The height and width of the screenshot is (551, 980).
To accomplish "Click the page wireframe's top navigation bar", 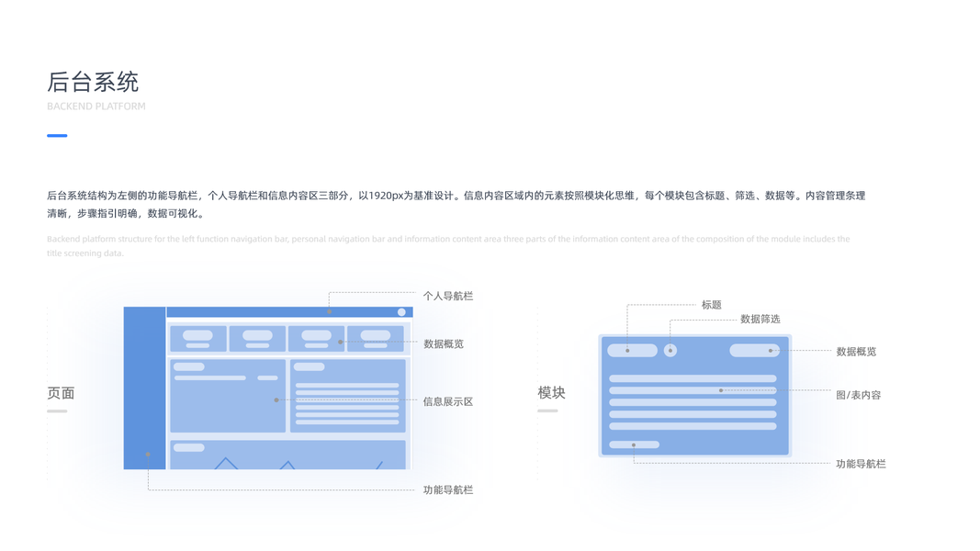I will (x=289, y=311).
